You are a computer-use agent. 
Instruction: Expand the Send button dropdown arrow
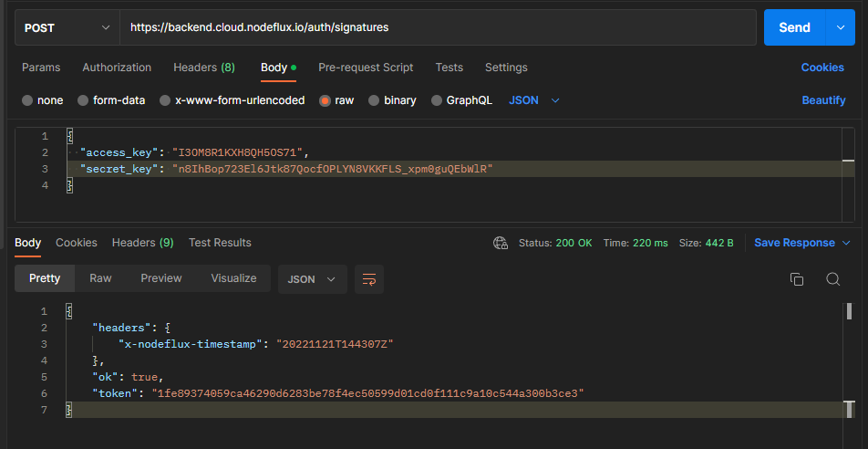(x=841, y=27)
